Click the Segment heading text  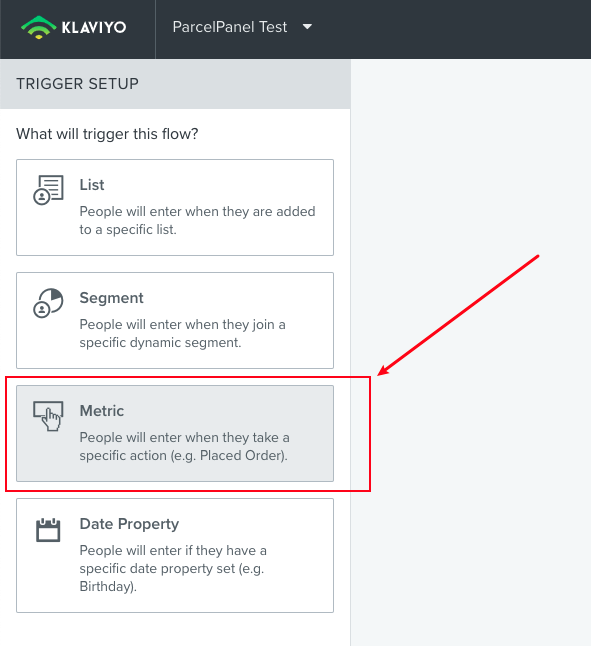pyautogui.click(x=112, y=298)
